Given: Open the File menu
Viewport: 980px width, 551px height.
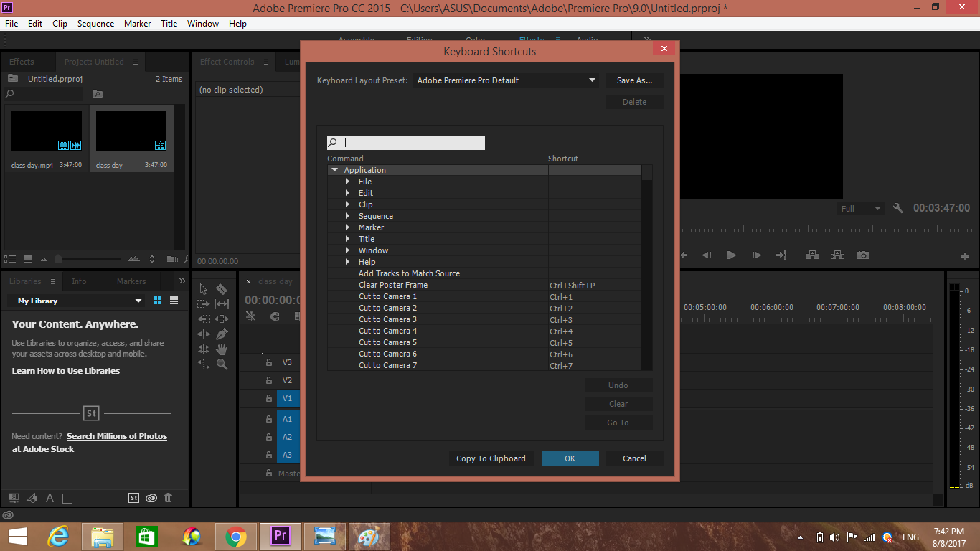Looking at the screenshot, I should tap(11, 24).
